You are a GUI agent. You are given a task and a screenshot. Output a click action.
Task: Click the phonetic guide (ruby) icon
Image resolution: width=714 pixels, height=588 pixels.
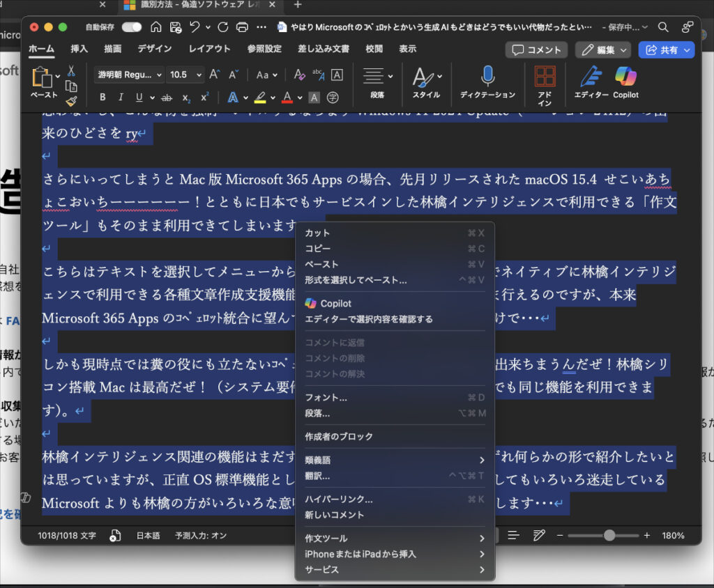pyautogui.click(x=318, y=75)
